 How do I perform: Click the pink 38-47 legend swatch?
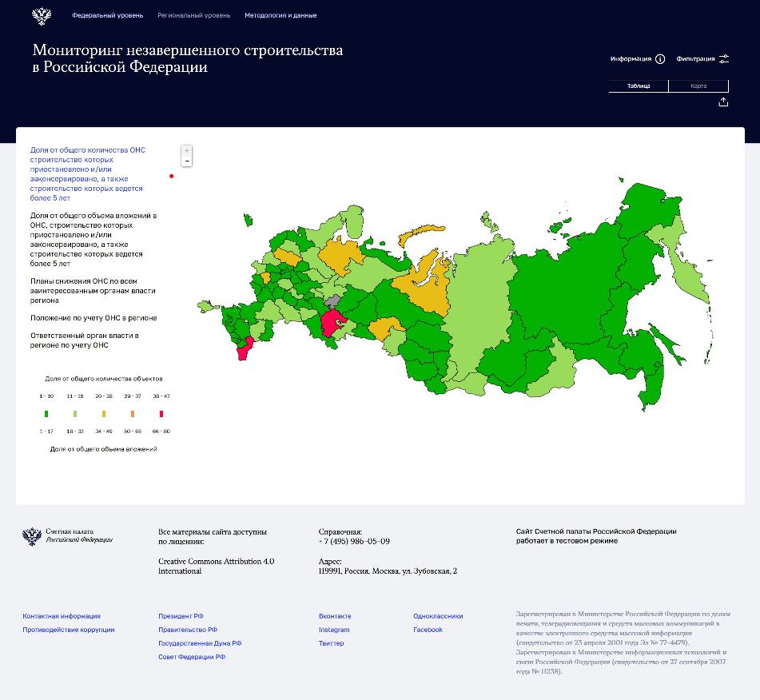[161, 414]
